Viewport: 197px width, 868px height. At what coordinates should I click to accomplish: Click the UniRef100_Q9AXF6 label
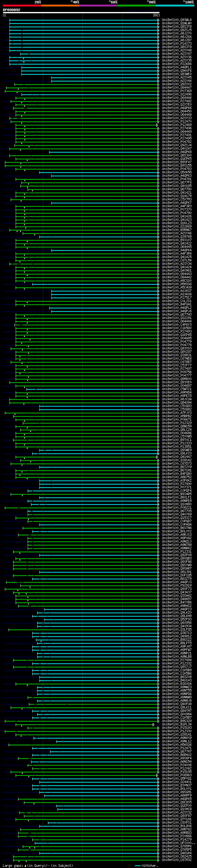(177, 71)
